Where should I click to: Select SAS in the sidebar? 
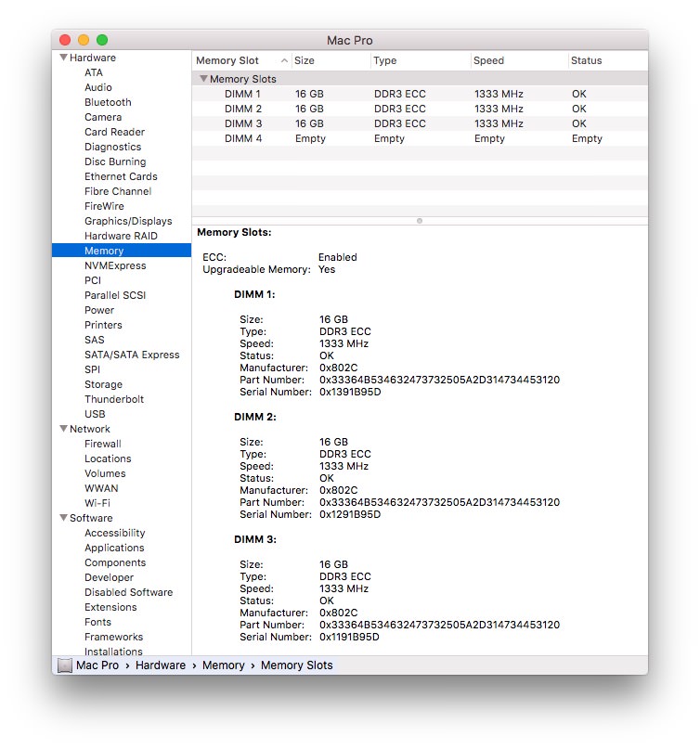pyautogui.click(x=94, y=340)
